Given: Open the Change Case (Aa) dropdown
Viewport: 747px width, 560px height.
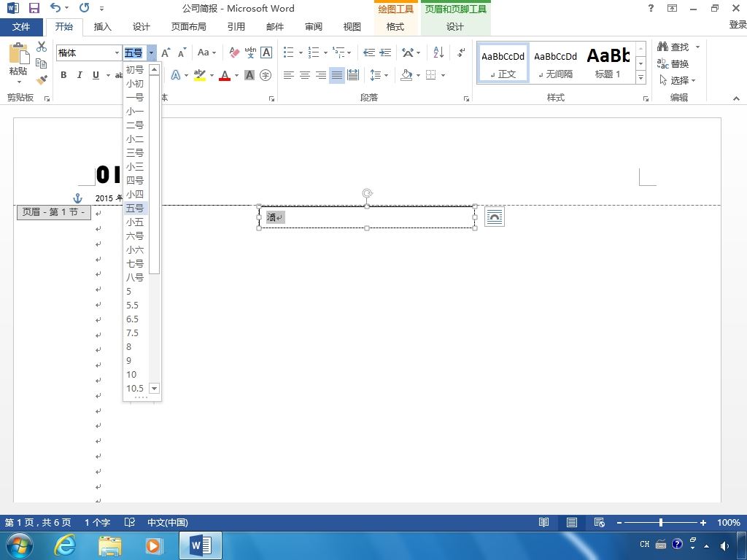Looking at the screenshot, I should coord(206,52).
